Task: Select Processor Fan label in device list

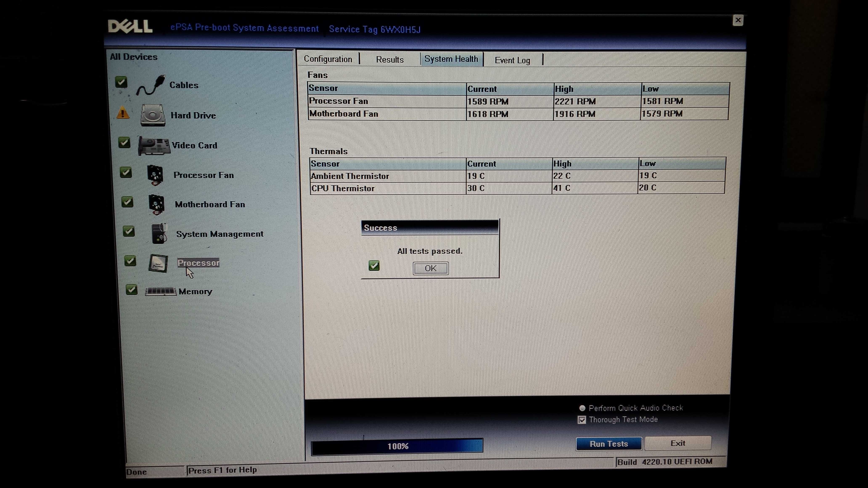Action: (204, 175)
